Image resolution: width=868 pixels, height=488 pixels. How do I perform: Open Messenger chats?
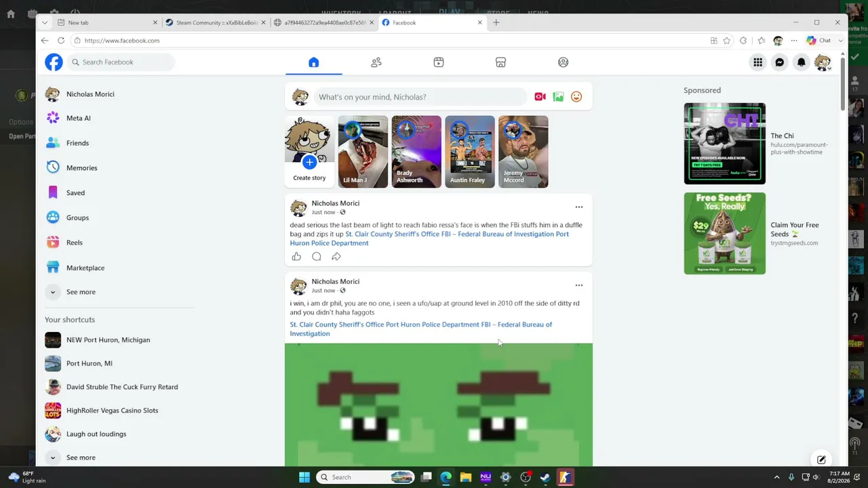779,62
